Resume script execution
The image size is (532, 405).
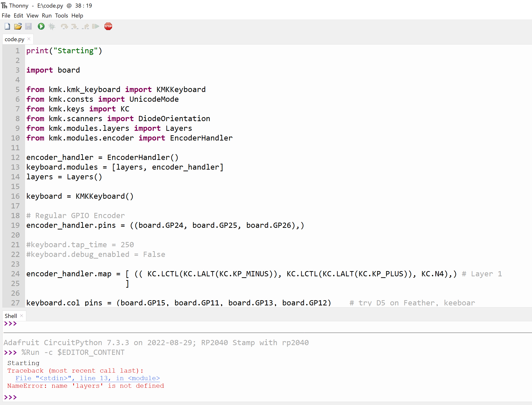pyautogui.click(x=95, y=26)
